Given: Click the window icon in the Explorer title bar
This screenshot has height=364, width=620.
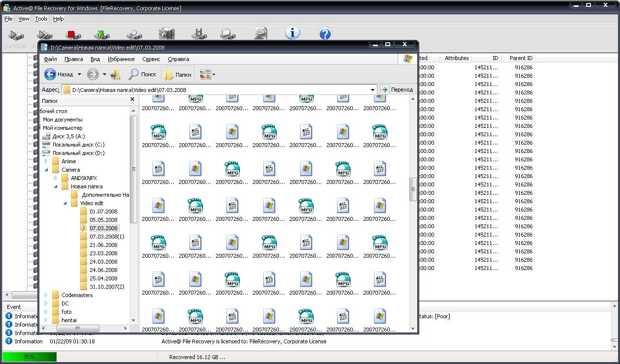Looking at the screenshot, I should coord(44,48).
